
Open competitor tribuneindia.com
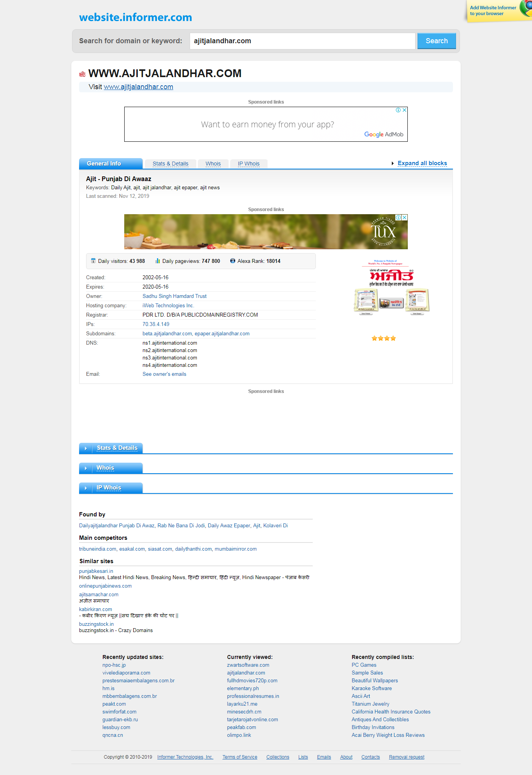pyautogui.click(x=98, y=549)
